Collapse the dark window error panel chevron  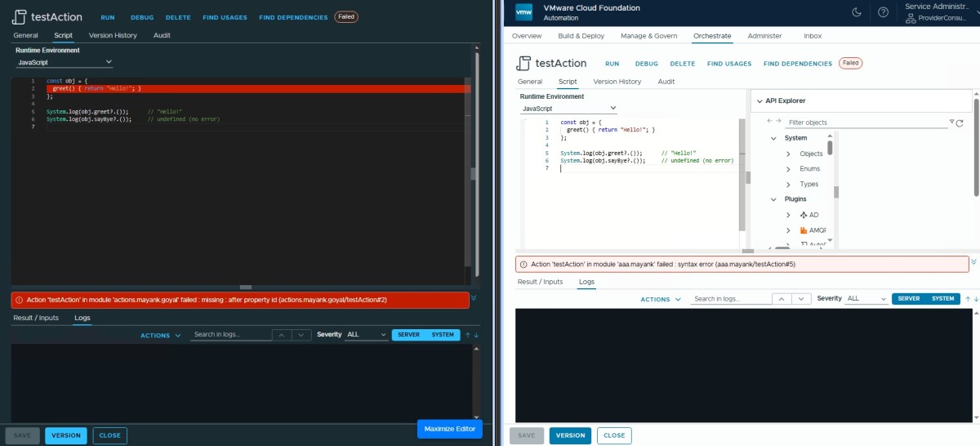(474, 298)
